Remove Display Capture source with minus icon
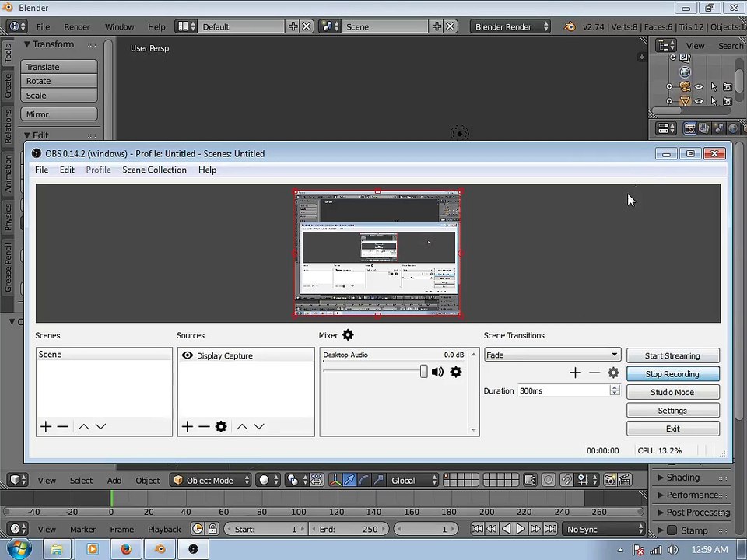 point(205,427)
